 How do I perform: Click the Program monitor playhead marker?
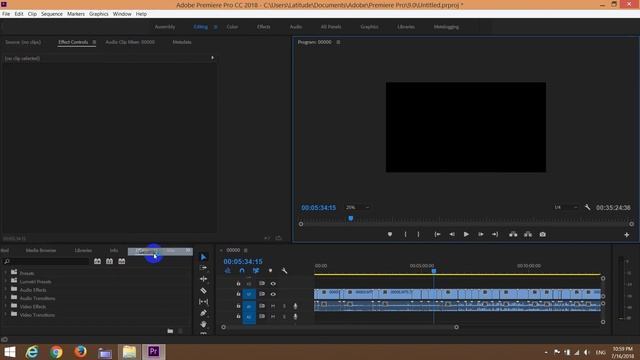coord(351,218)
